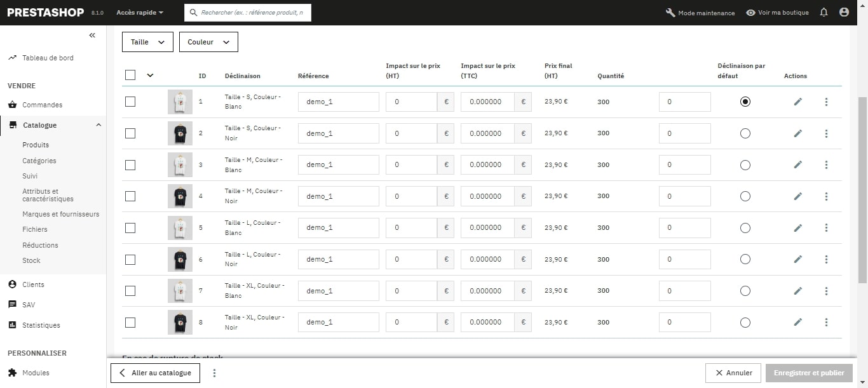Image resolution: width=868 pixels, height=388 pixels.
Task: Check the box for combination ID 1
Action: pos(130,102)
